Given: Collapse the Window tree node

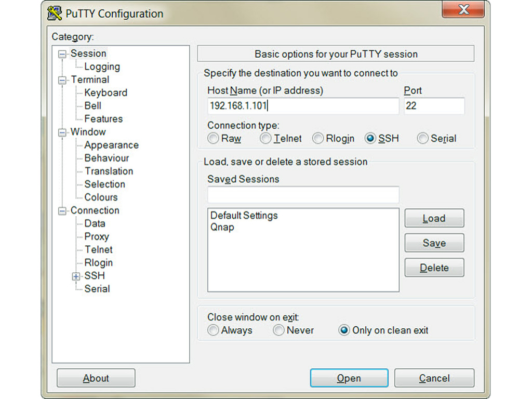Looking at the screenshot, I should click(62, 132).
